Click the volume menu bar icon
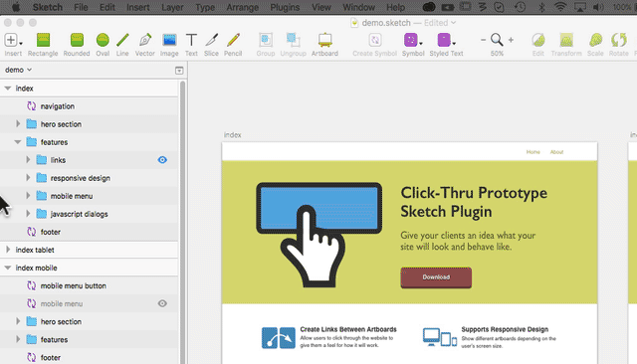The image size is (637, 364). [598, 7]
